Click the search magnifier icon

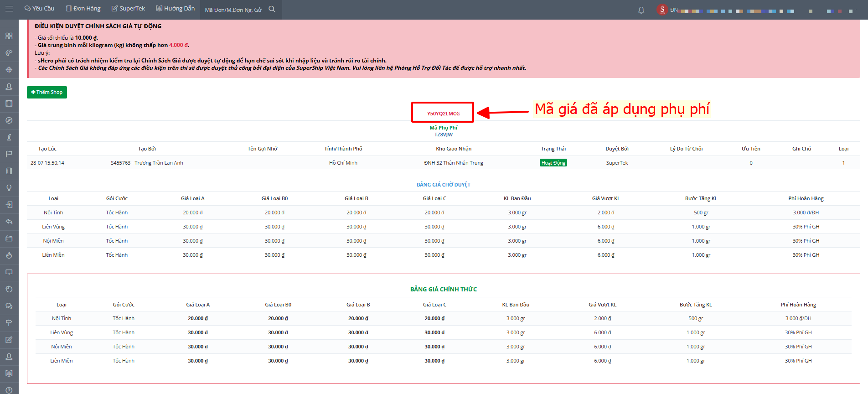coord(272,9)
